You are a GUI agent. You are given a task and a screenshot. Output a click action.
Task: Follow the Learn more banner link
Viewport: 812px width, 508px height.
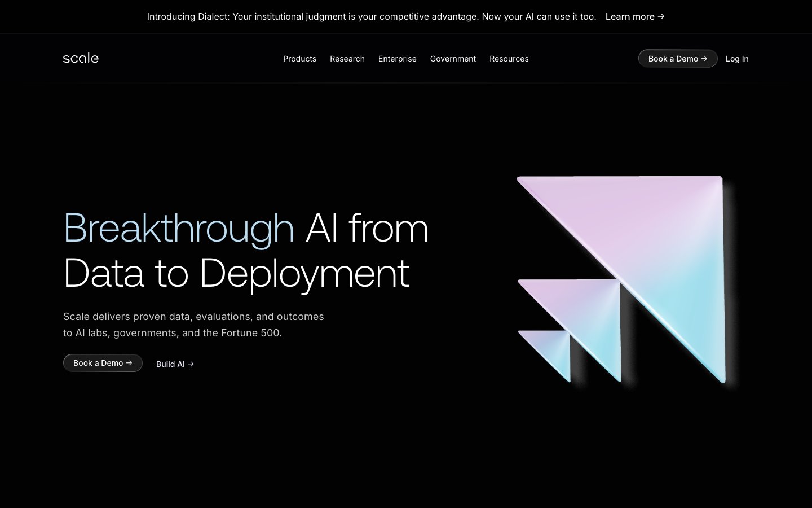tap(635, 17)
